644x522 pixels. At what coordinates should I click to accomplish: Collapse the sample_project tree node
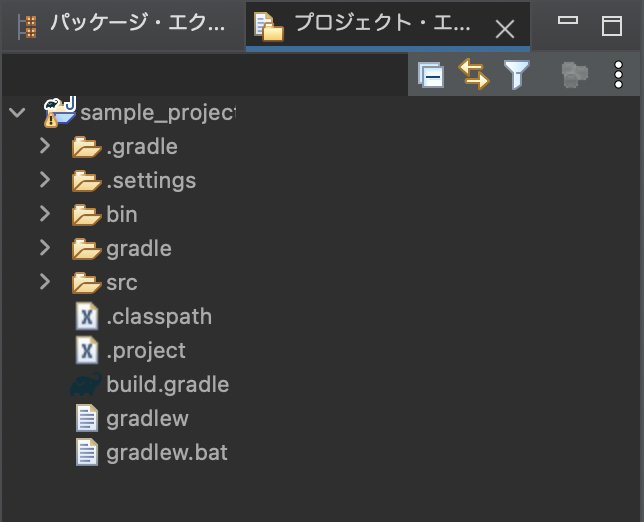tap(17, 112)
